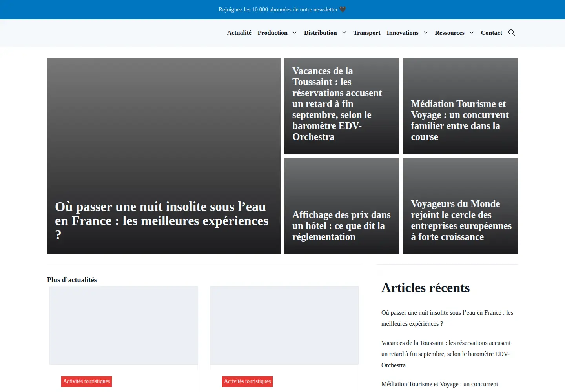Screen dimensions: 565x392
Task: Open the featured article about nuit insolite sous l'eau
Action: pos(164,156)
